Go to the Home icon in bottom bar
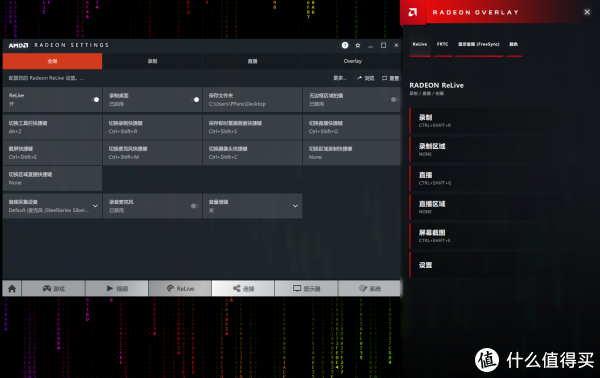600x378 pixels. tap(12, 288)
